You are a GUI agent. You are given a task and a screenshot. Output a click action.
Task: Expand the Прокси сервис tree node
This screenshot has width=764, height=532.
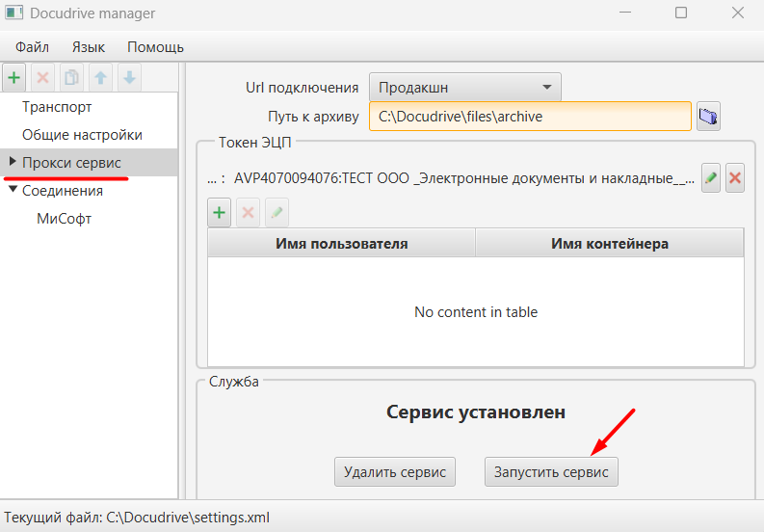13,161
